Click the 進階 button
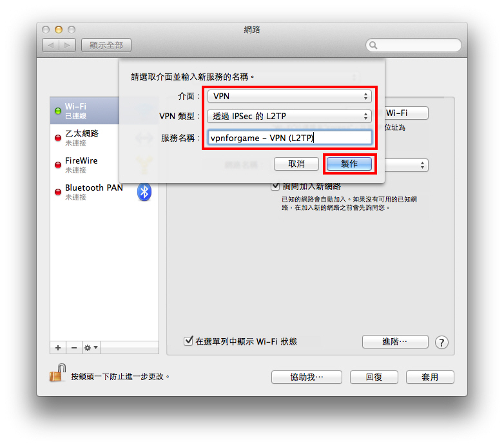 click(395, 341)
